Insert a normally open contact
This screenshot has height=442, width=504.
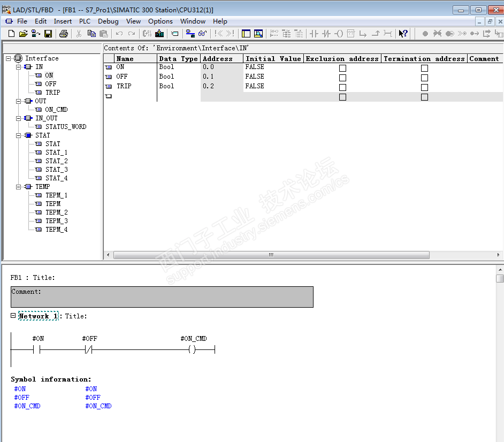[314, 33]
